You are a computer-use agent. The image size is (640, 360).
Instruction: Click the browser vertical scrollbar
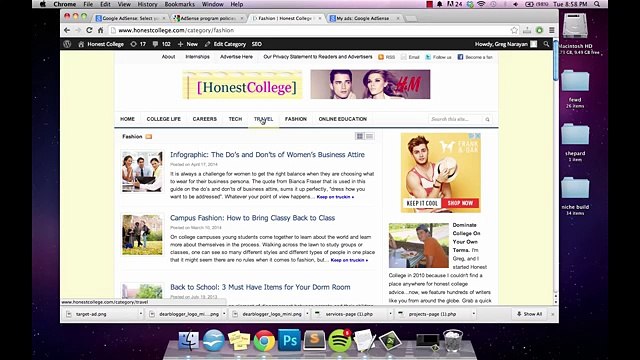pos(556,60)
